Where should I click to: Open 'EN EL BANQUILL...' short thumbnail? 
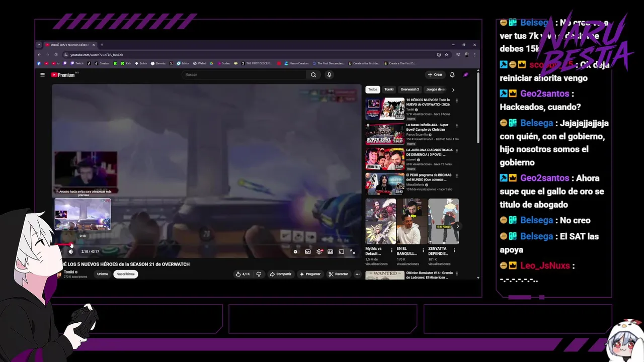pyautogui.click(x=412, y=222)
